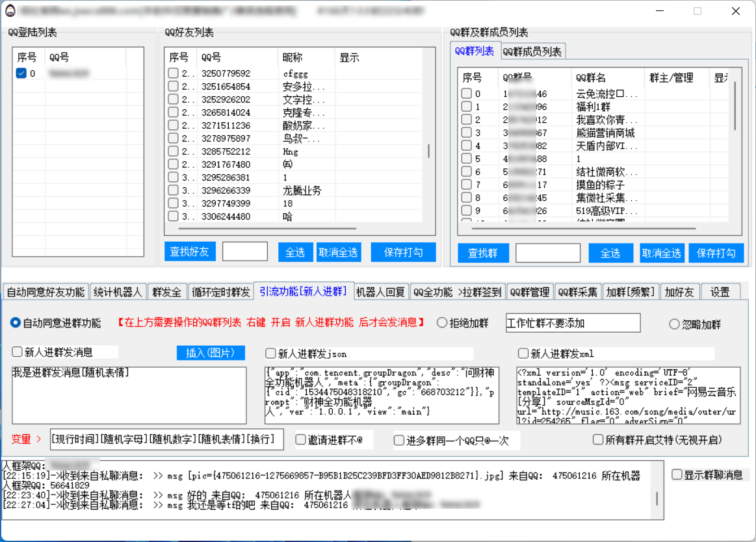This screenshot has height=542, width=756.
Task: Open the 循环定时群发 tab
Action: (x=221, y=292)
